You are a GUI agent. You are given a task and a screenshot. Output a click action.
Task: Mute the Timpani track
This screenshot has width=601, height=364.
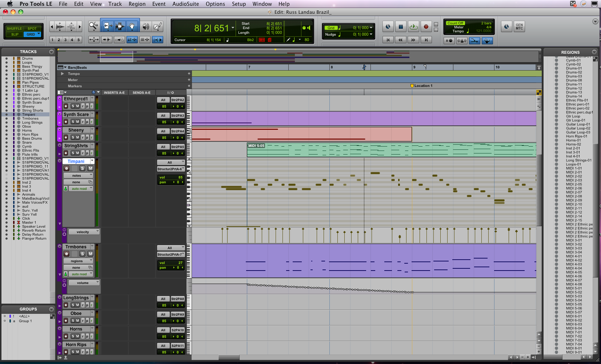pos(91,168)
